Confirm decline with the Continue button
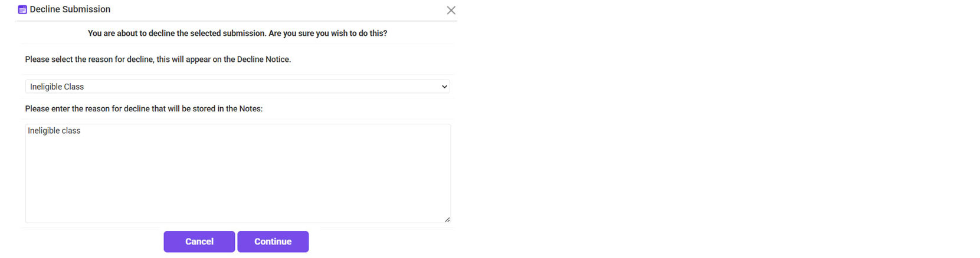 [x=273, y=242]
